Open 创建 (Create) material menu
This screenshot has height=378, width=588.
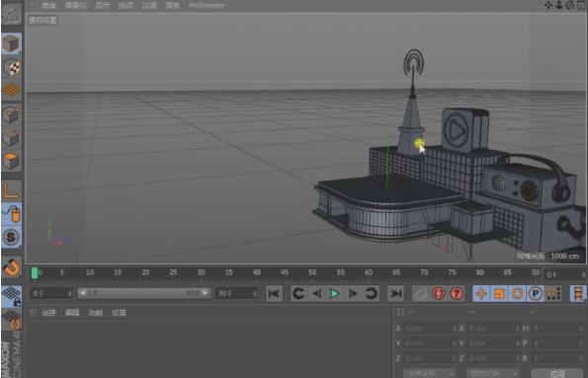click(x=48, y=313)
